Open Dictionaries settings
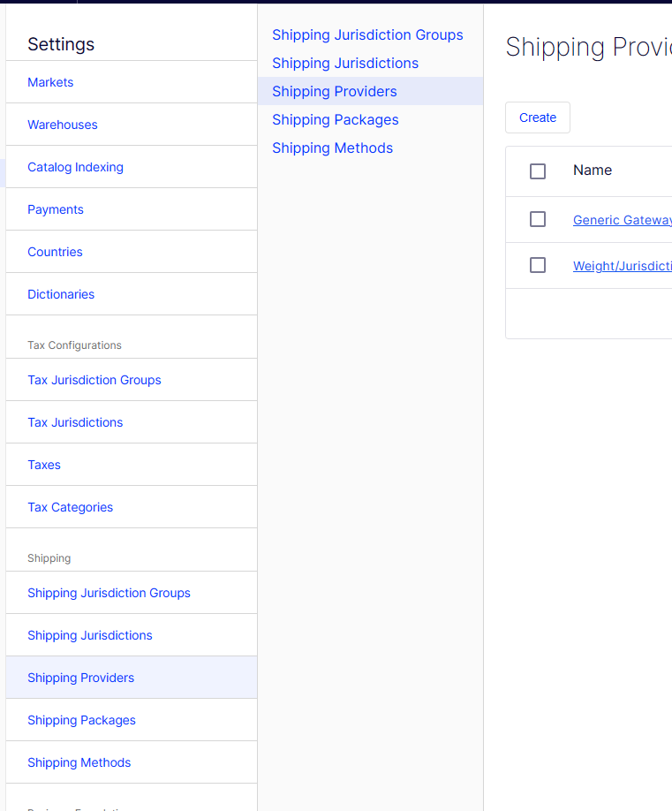The width and height of the screenshot is (672, 811). pos(61,294)
